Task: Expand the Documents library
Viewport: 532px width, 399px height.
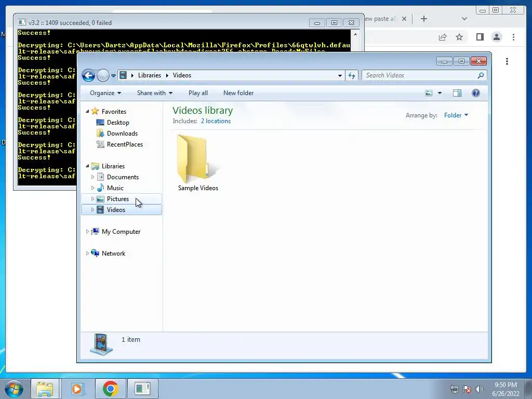Action: pyautogui.click(x=92, y=177)
